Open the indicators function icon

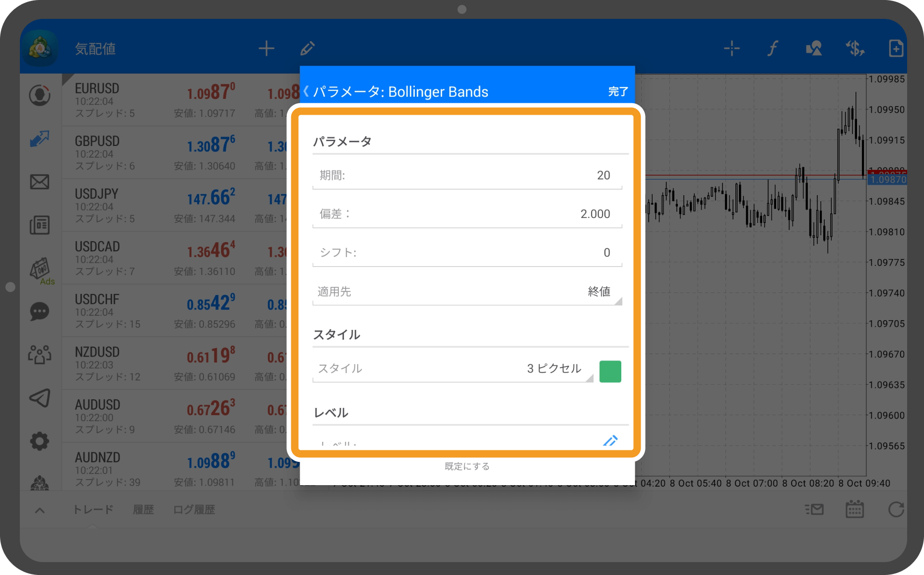coord(773,49)
